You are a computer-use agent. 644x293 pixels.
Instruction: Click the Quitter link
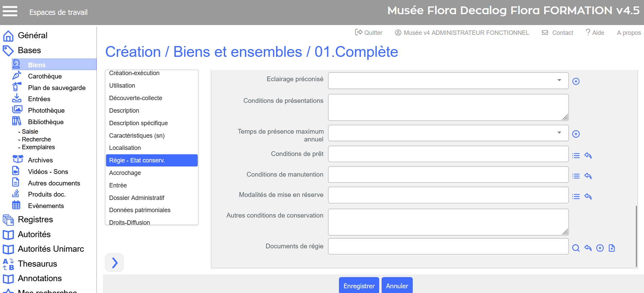pyautogui.click(x=369, y=33)
